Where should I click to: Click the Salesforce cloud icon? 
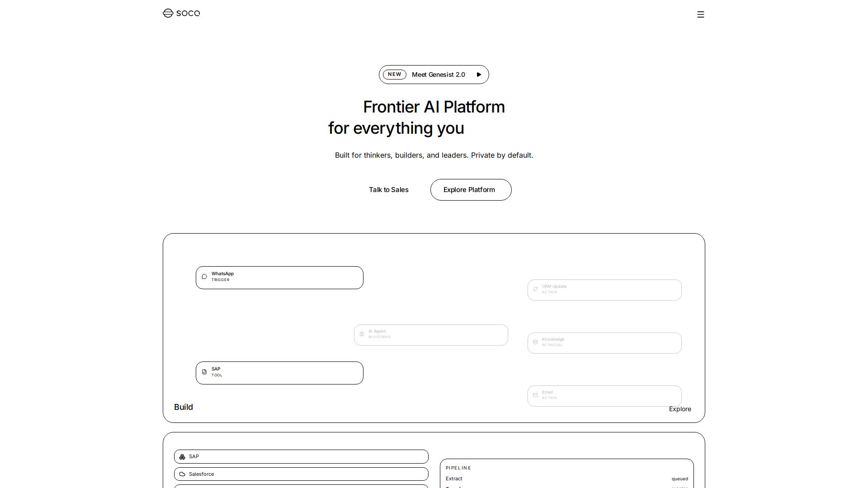pyautogui.click(x=182, y=474)
